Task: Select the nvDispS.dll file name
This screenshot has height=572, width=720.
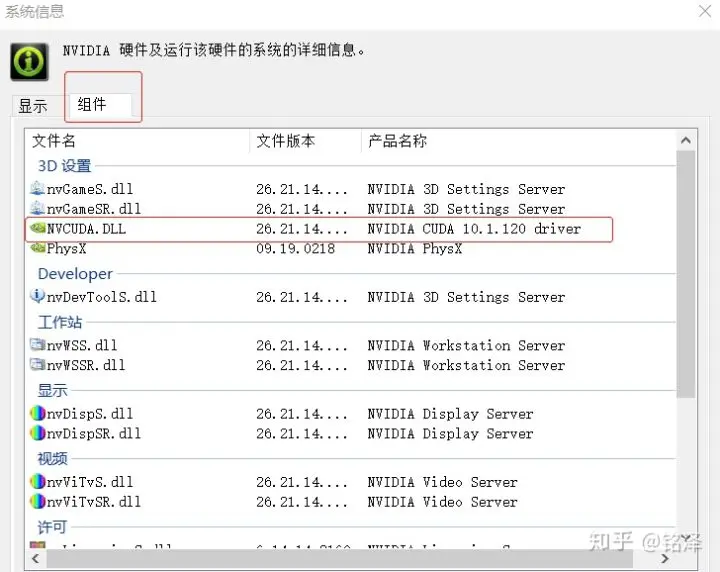Action: tap(90, 414)
